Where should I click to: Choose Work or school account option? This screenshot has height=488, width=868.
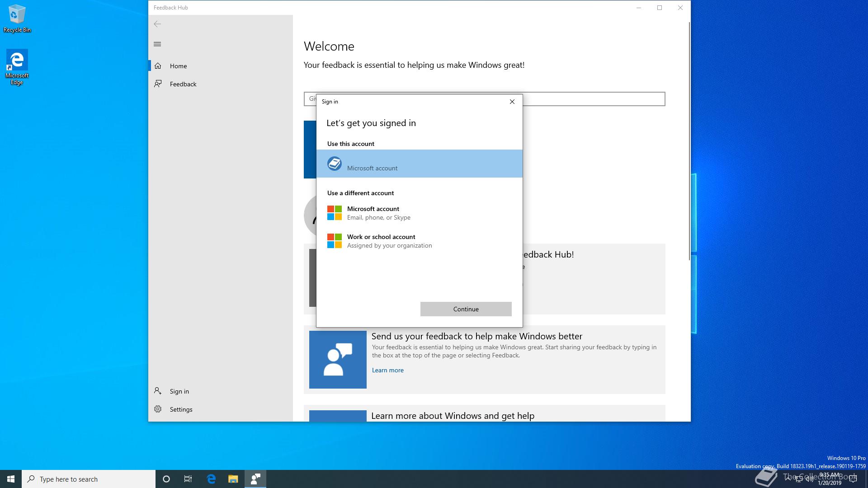(x=420, y=241)
